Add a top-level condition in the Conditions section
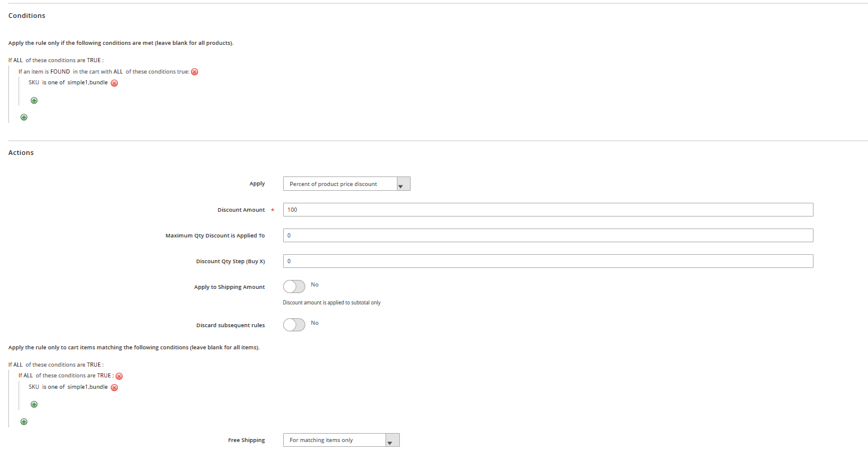The height and width of the screenshot is (451, 868). [x=24, y=117]
